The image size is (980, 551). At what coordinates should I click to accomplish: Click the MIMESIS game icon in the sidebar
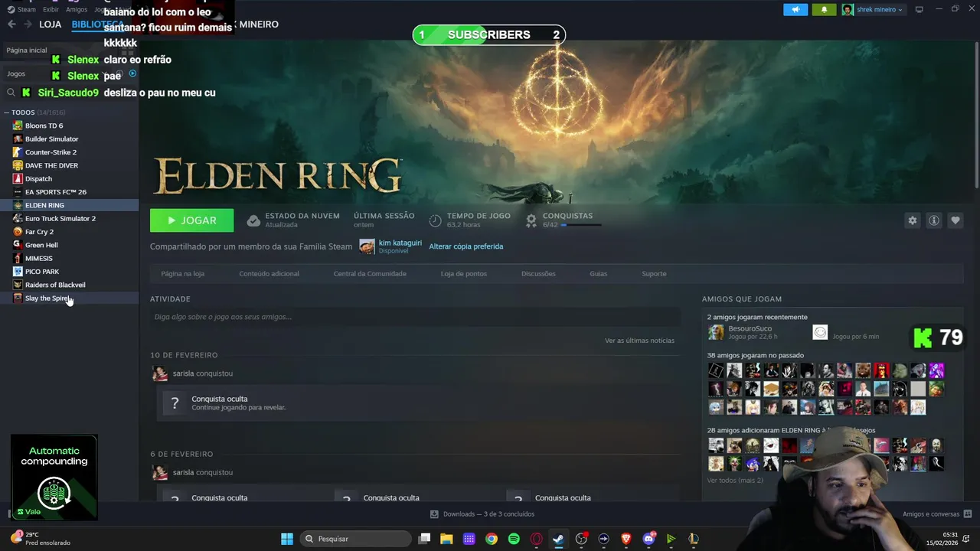[x=18, y=258]
